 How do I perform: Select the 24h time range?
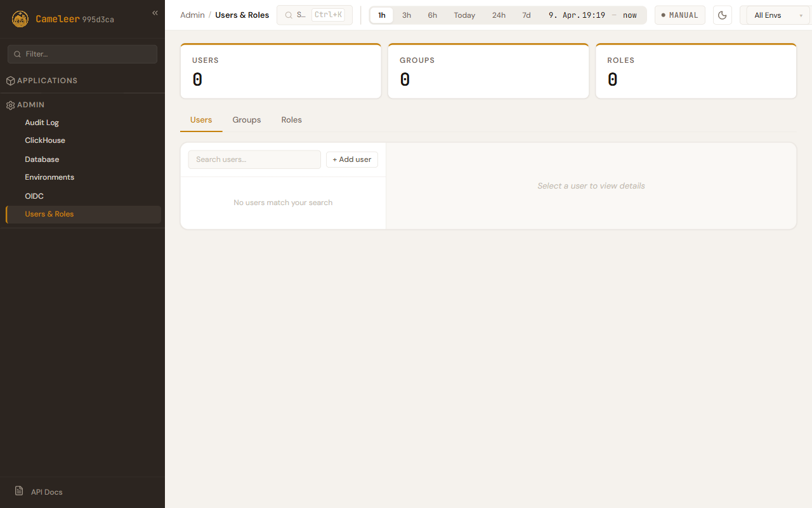(x=499, y=15)
